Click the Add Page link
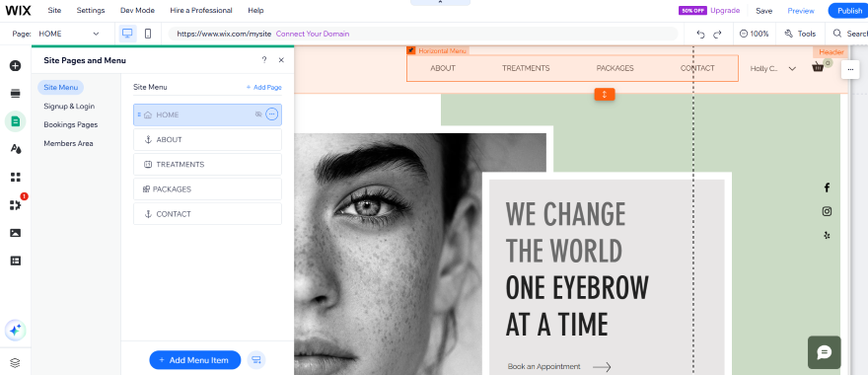Viewport: 868px width, 375px height. [264, 88]
